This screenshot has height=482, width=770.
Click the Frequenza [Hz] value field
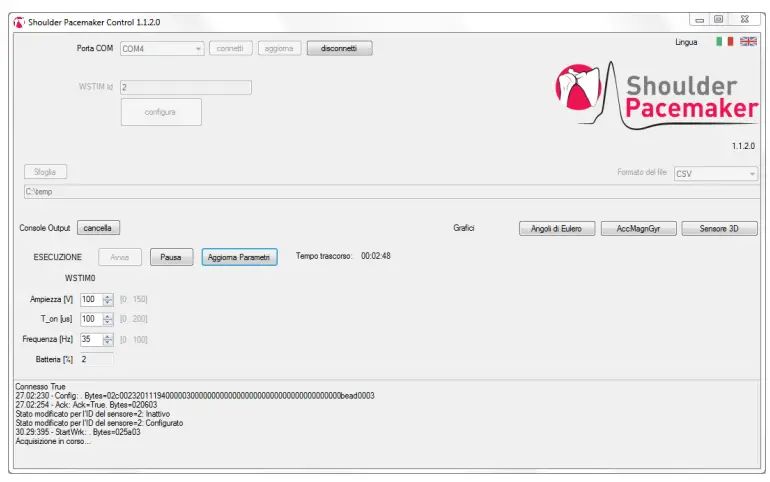[91, 339]
